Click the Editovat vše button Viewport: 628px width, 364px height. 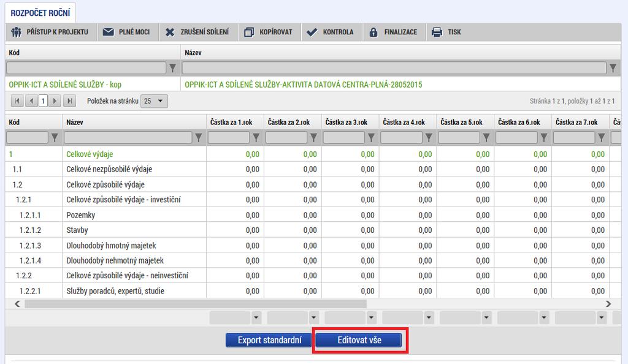[x=359, y=340]
